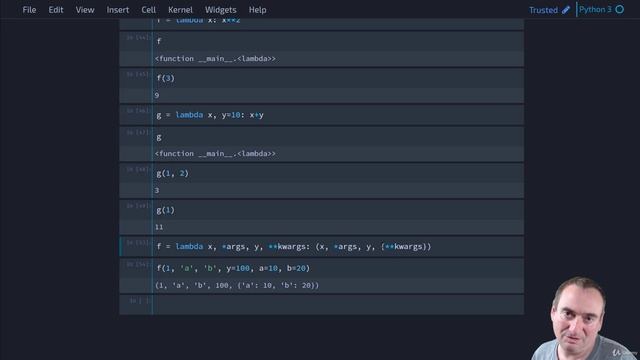The height and width of the screenshot is (360, 640).
Task: Open the Kernel menu
Action: pyautogui.click(x=180, y=10)
